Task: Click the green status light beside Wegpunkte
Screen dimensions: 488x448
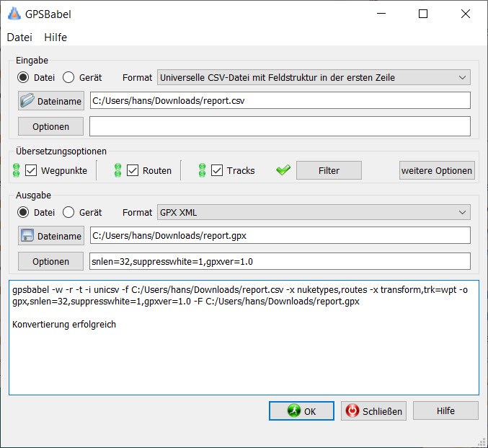Action: click(x=16, y=170)
